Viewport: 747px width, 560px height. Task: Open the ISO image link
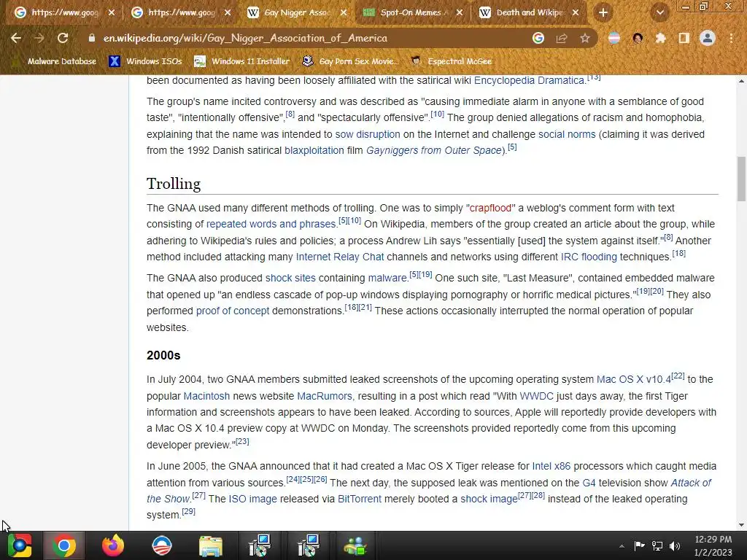(252, 499)
